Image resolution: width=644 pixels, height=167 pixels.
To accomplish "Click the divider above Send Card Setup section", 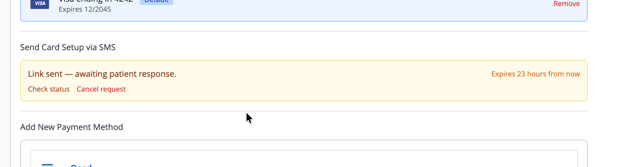I will pos(304,31).
